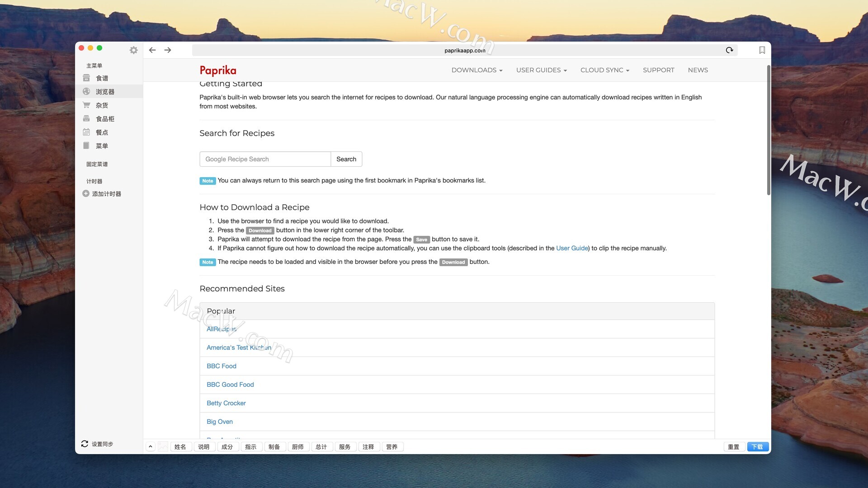Open the BBC Food link
Viewport: 868px width, 488px height.
coord(222,366)
